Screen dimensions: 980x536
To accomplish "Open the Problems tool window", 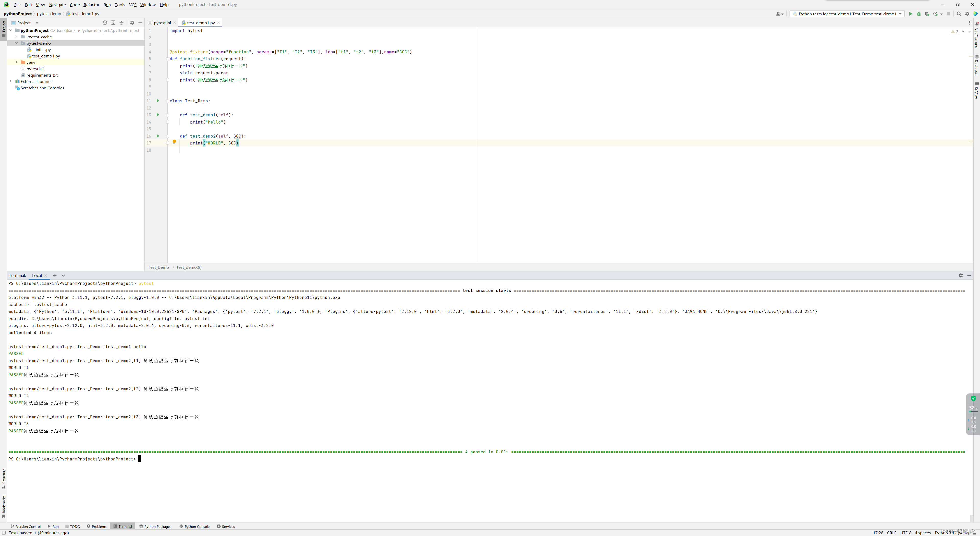I will 97,527.
